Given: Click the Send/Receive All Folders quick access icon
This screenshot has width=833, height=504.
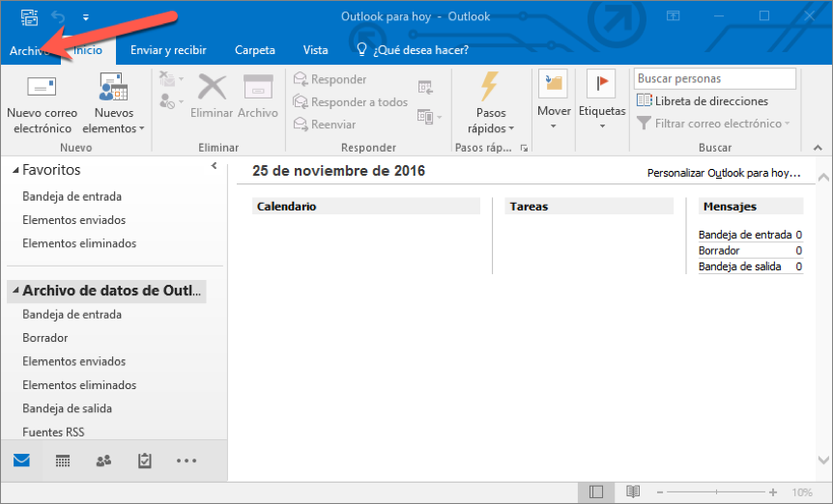Looking at the screenshot, I should pyautogui.click(x=29, y=17).
